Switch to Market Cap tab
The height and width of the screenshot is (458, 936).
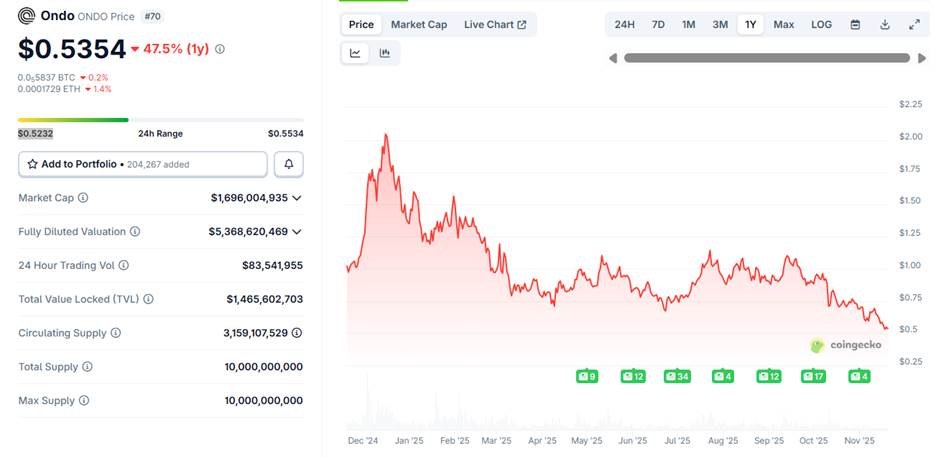point(419,24)
